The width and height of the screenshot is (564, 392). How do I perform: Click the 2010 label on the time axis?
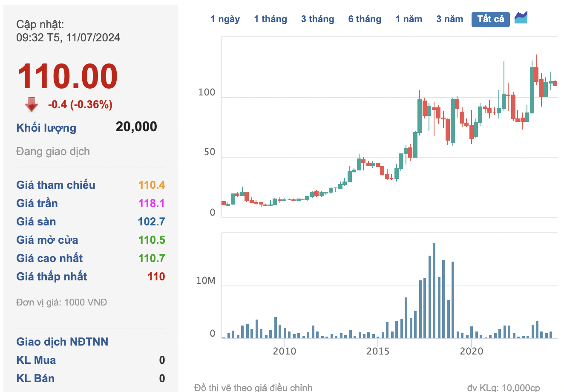pos(284,351)
